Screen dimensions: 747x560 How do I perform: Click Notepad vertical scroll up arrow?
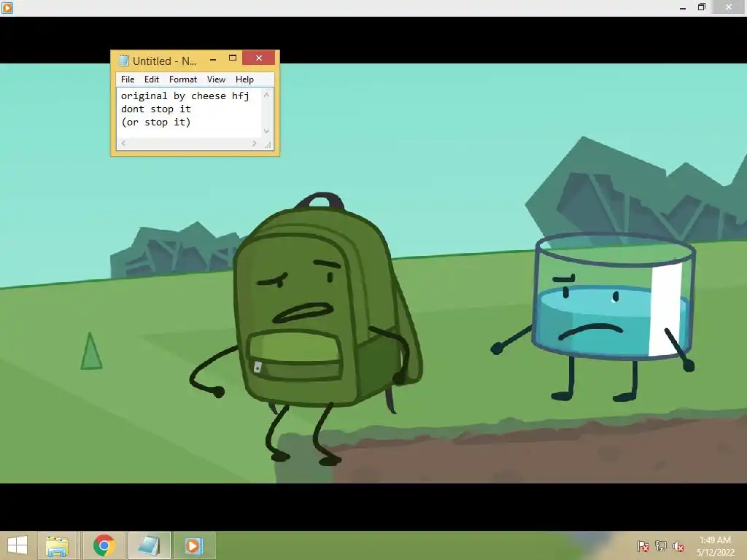267,95
